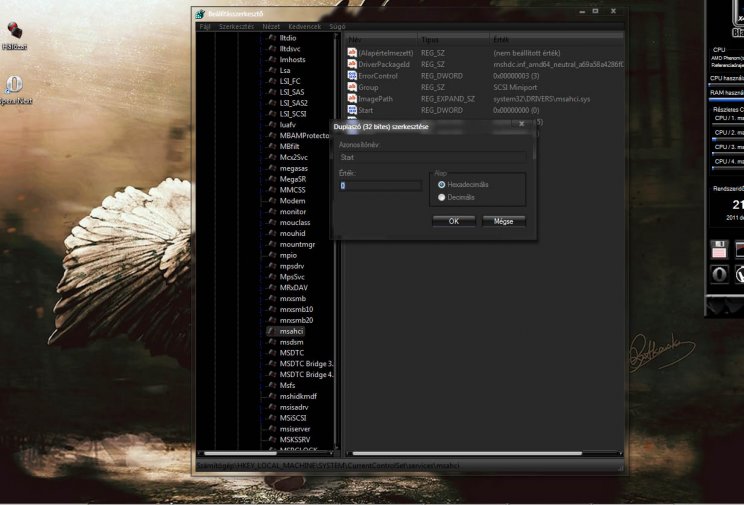Cancel the dialog with Mégse
This screenshot has width=744, height=505.
[503, 221]
